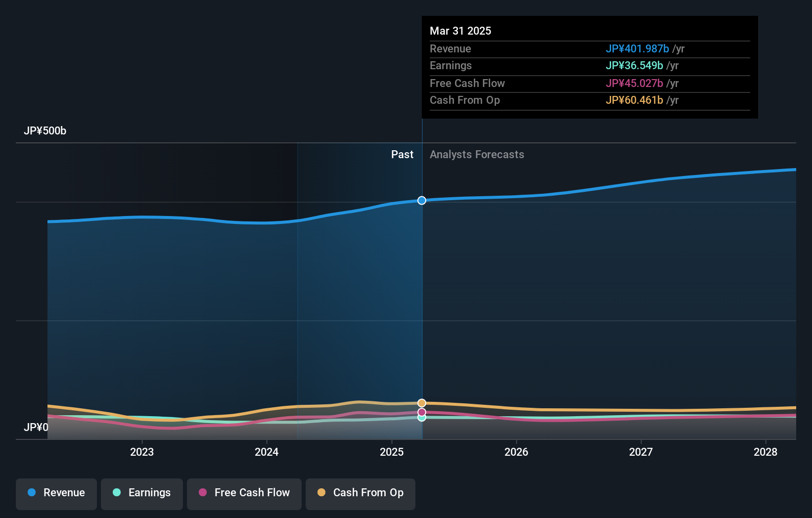Image resolution: width=812 pixels, height=518 pixels.
Task: Toggle the Free Cash Flow legend button
Action: click(244, 494)
